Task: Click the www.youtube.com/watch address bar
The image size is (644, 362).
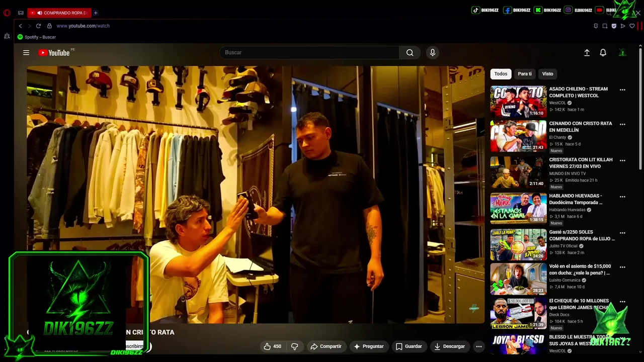Action: coord(83,26)
